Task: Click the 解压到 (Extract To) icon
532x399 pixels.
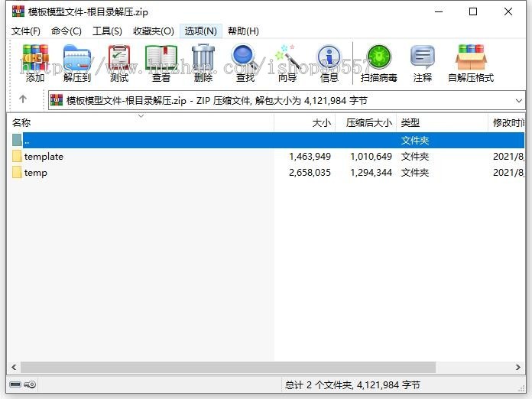Action: (77, 63)
